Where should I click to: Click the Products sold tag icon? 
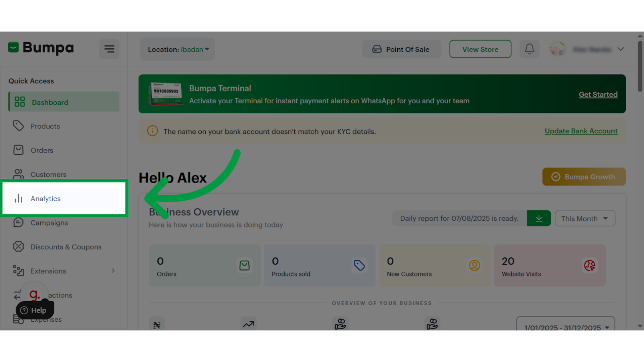point(359,265)
